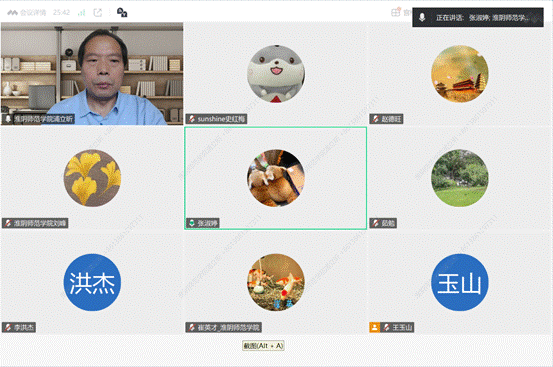
Task: Click the muted mic icon beside 崔英才_淮阴师范学院
Action: (192, 328)
